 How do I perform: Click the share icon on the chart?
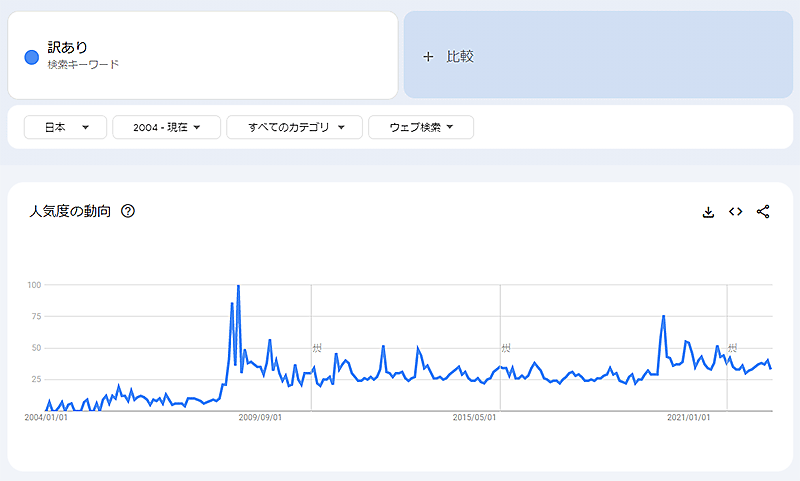pyautogui.click(x=763, y=212)
